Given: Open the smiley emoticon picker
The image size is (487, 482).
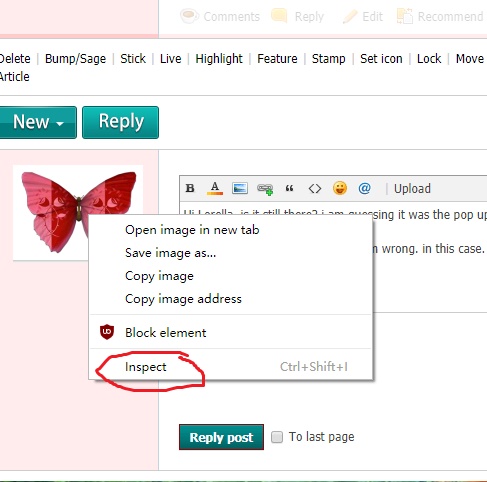Looking at the screenshot, I should tap(340, 188).
